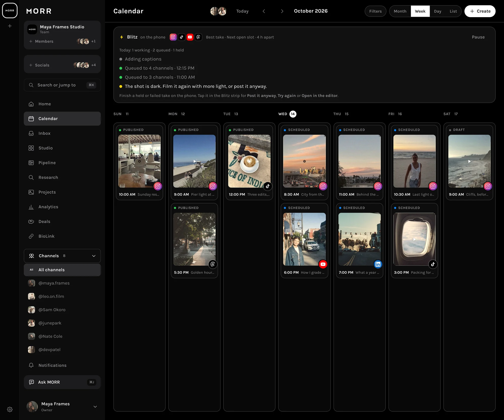Go to next week arrow
This screenshot has height=420, width=504.
coord(282,11)
